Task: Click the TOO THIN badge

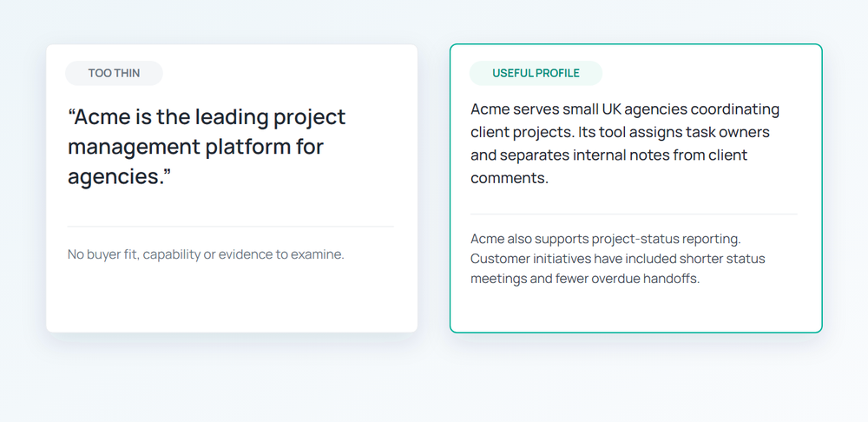Action: [x=114, y=73]
